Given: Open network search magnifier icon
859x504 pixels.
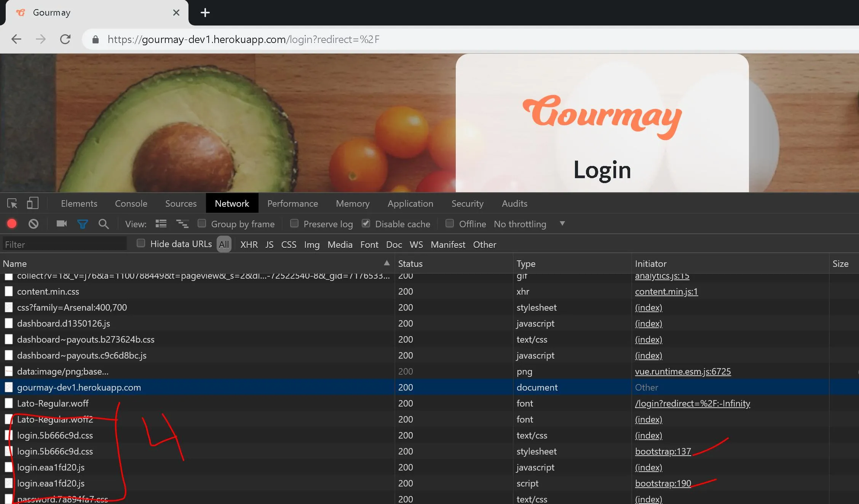Looking at the screenshot, I should (104, 224).
